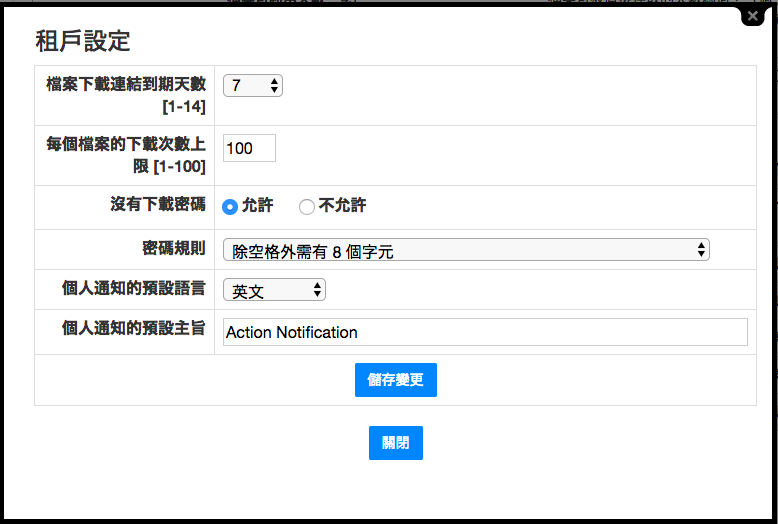The height and width of the screenshot is (524, 778).
Task: Click the 儲存變更 button
Action: [x=395, y=380]
